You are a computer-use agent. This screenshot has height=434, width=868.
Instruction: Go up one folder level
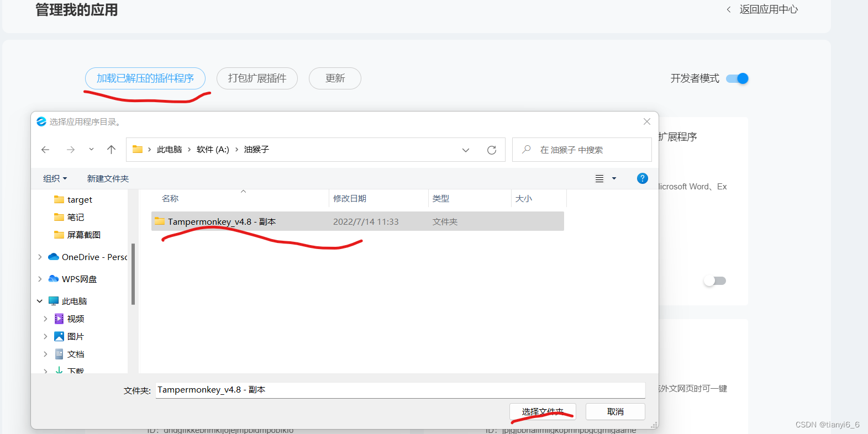click(x=111, y=150)
